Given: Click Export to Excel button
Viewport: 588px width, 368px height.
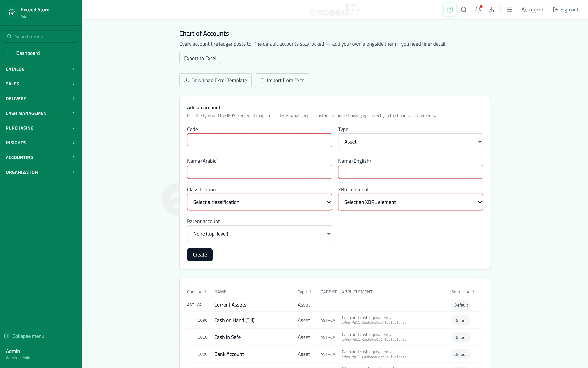Looking at the screenshot, I should click(200, 58).
